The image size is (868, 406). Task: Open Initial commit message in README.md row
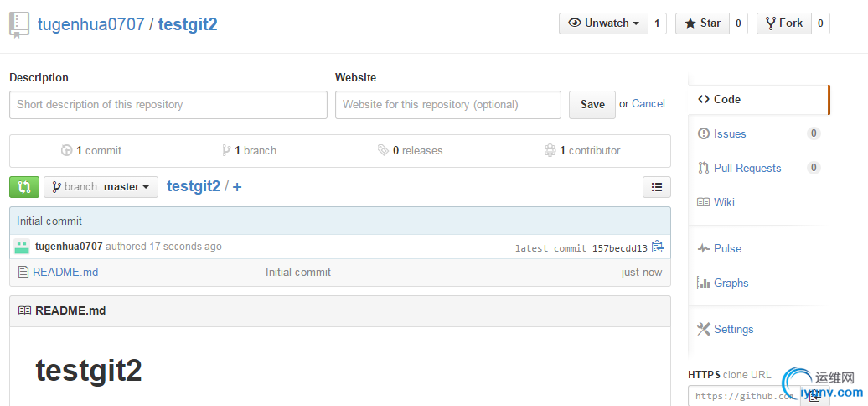pyautogui.click(x=297, y=272)
